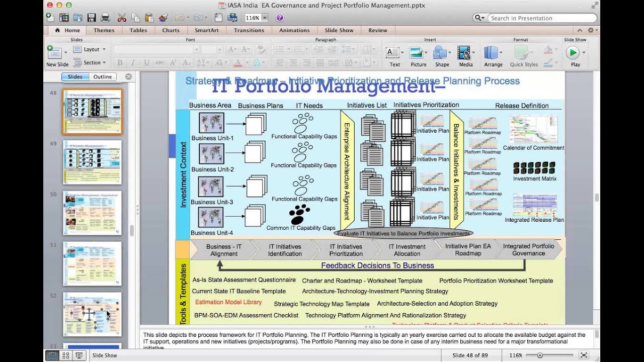Open the Animations tab
This screenshot has height=362, width=644.
point(294,30)
